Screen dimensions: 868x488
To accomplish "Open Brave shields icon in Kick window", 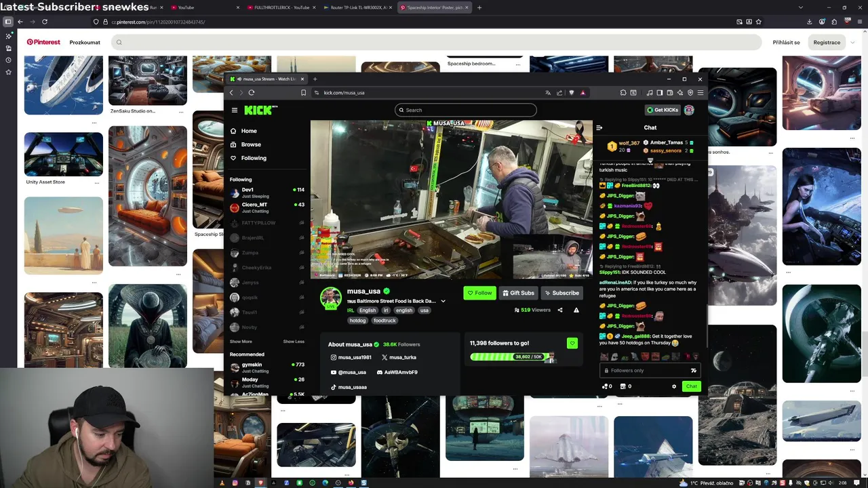I will (572, 93).
